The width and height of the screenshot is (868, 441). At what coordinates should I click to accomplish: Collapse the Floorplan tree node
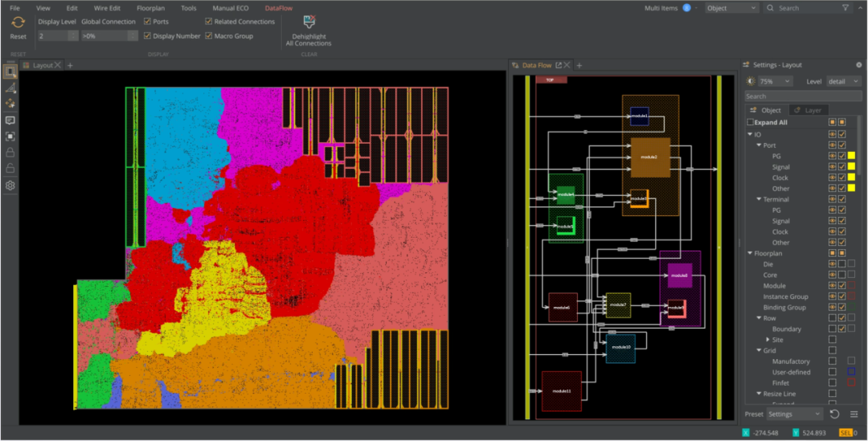click(x=750, y=253)
